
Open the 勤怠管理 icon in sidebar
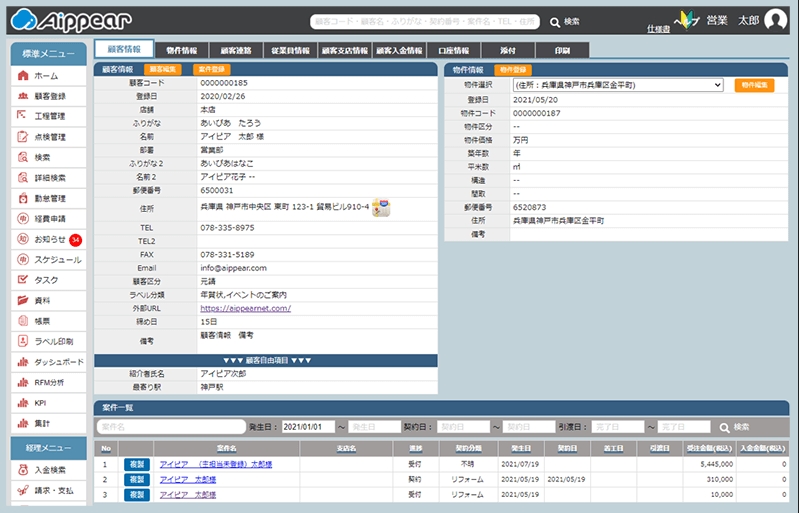click(x=23, y=198)
